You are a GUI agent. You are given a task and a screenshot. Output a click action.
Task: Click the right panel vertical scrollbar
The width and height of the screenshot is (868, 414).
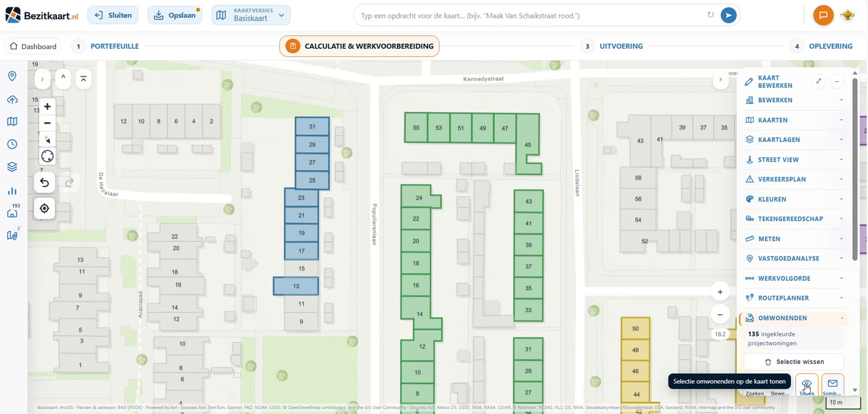(855, 169)
